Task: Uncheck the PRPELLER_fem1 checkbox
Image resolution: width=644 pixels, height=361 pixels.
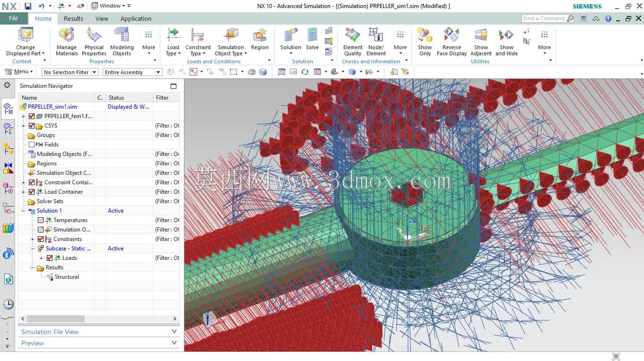Action: pos(32,116)
